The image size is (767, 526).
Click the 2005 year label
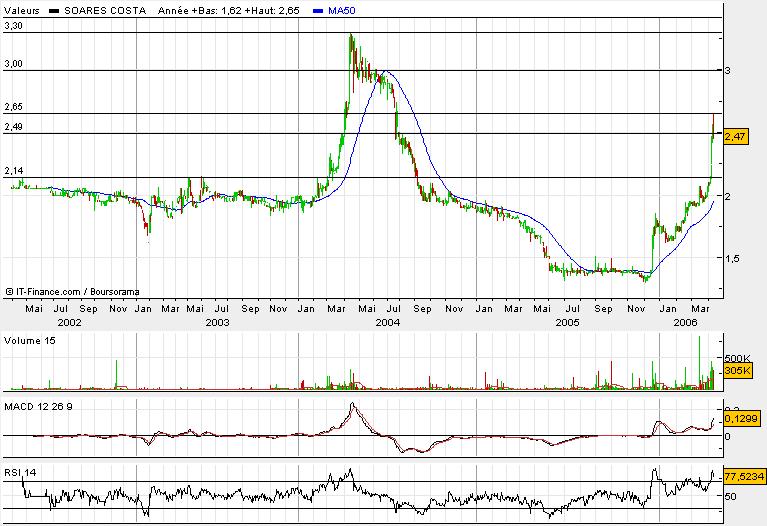[567, 322]
